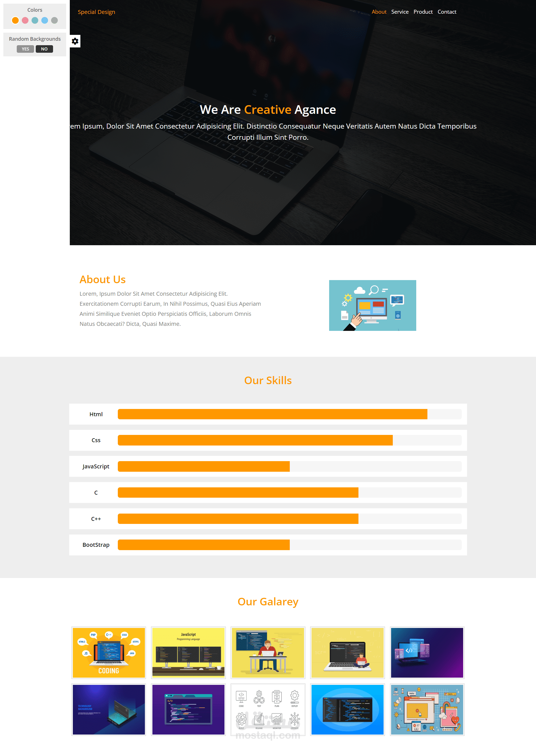Click Special Design brand logo text
Viewport: 536px width, 756px height.
tap(95, 11)
